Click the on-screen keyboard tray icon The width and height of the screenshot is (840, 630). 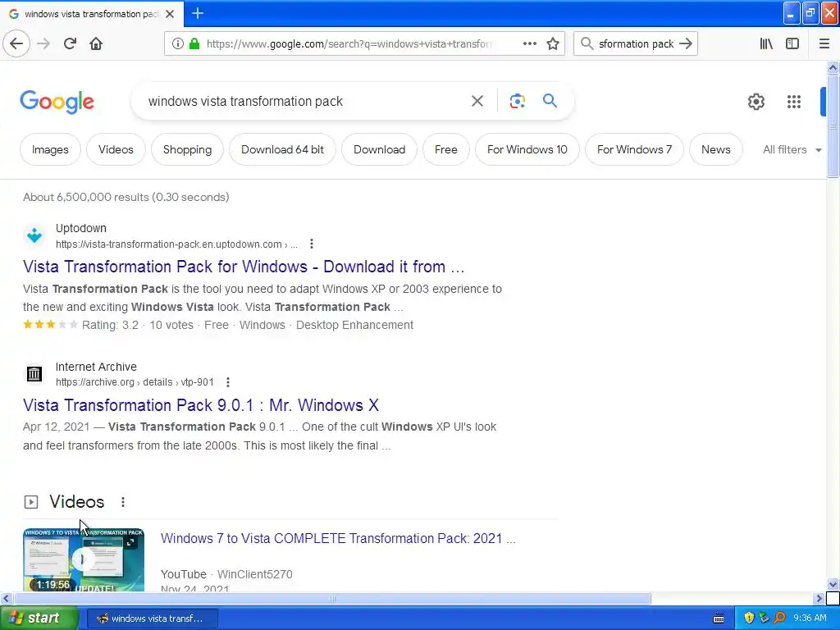719,619
